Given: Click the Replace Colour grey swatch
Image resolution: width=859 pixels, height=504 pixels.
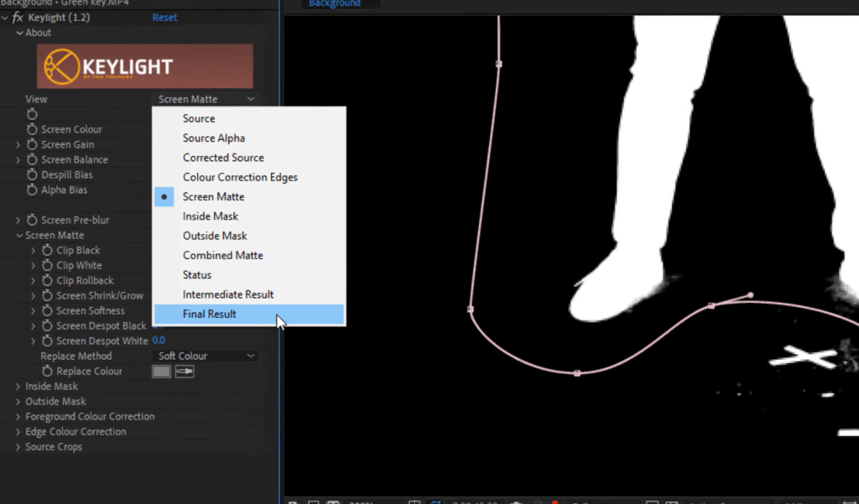Looking at the screenshot, I should click(x=161, y=372).
